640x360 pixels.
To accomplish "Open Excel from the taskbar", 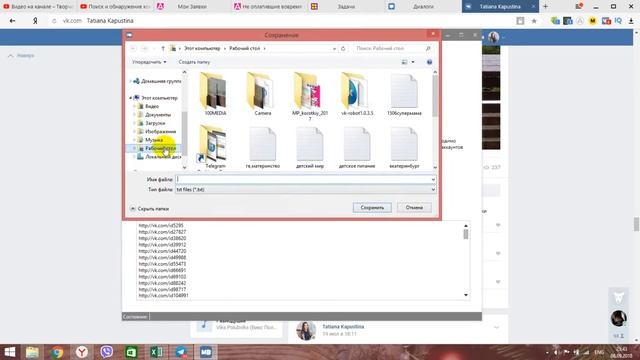I will click(156, 352).
